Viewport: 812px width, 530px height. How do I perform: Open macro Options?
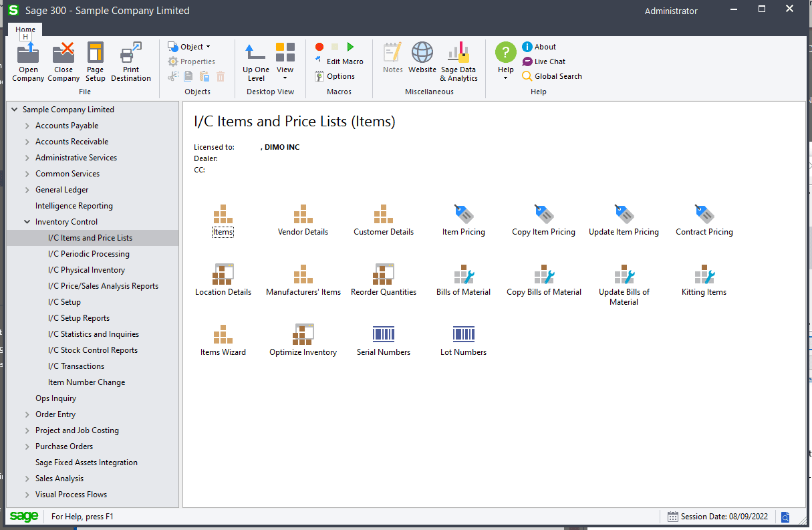coord(335,76)
